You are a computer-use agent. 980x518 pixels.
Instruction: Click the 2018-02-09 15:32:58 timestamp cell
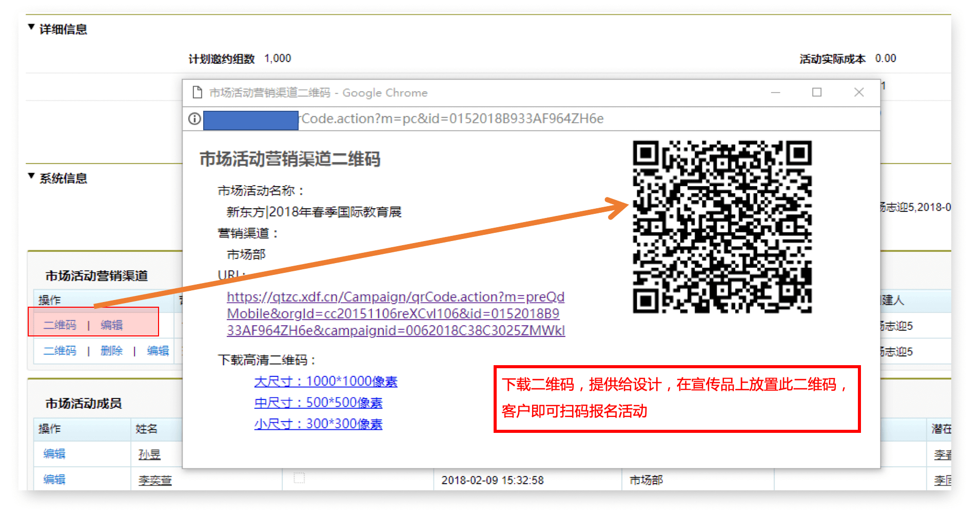pos(493,481)
